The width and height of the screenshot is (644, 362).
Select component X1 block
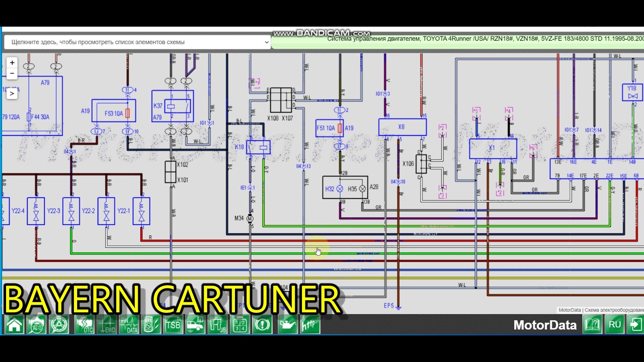(493, 148)
